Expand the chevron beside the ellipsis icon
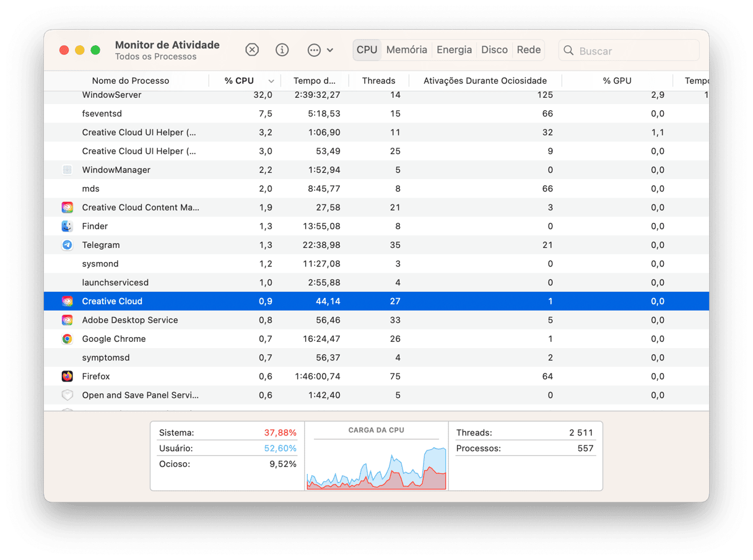 pyautogui.click(x=330, y=50)
